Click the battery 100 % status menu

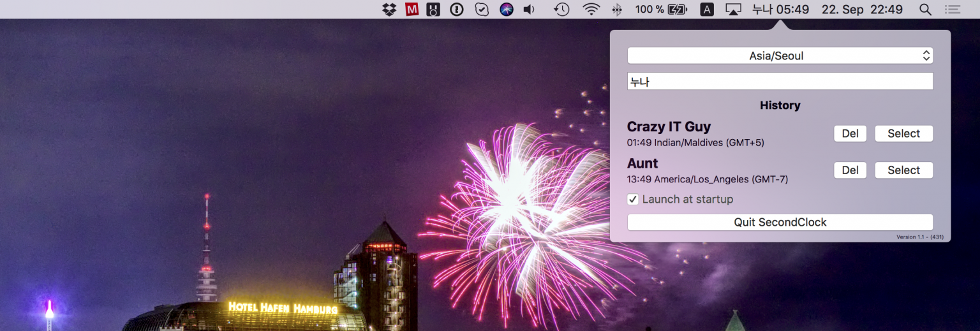[x=661, y=10]
